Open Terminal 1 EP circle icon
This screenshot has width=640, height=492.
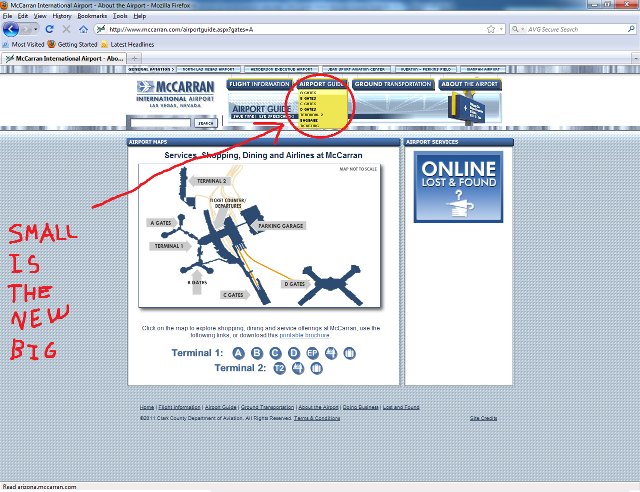[312, 352]
